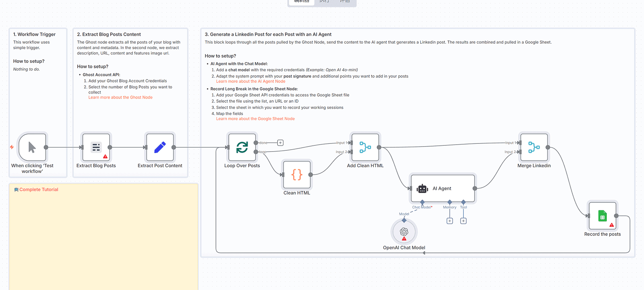Image resolution: width=644 pixels, height=290 pixels.
Task: Click the Extract Blog Posts Ghost node
Action: tap(96, 147)
